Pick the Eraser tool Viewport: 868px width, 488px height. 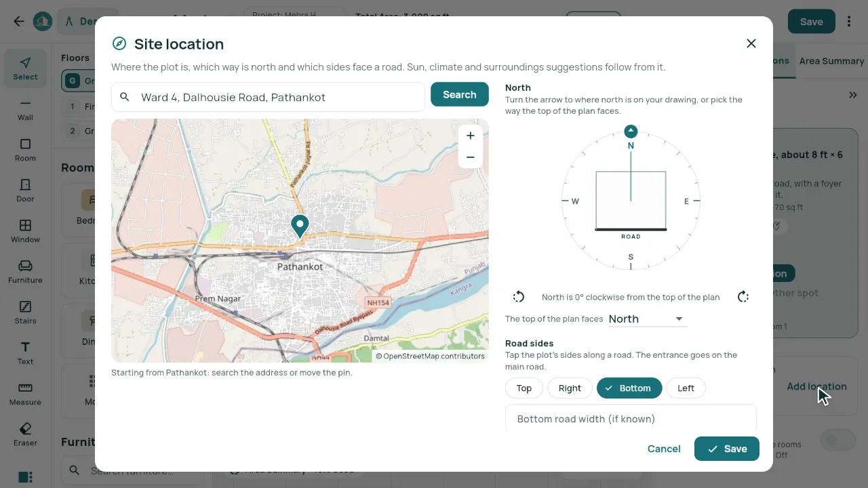tap(25, 434)
